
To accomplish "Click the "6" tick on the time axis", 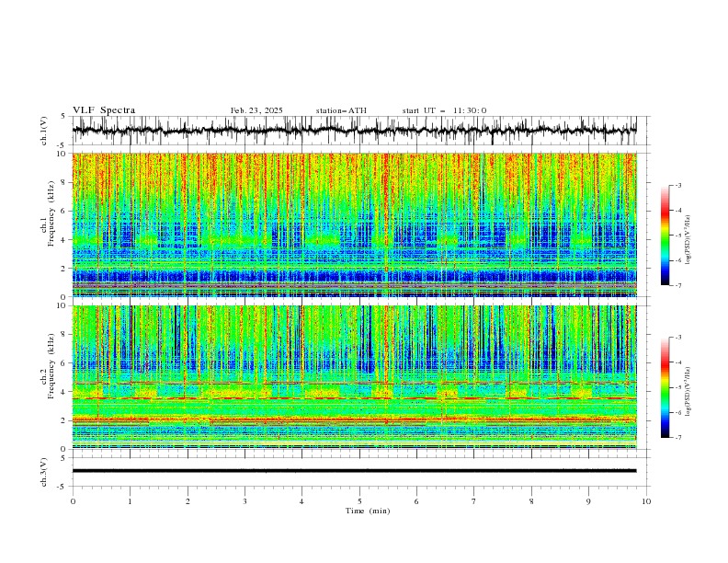I will pyautogui.click(x=416, y=501).
